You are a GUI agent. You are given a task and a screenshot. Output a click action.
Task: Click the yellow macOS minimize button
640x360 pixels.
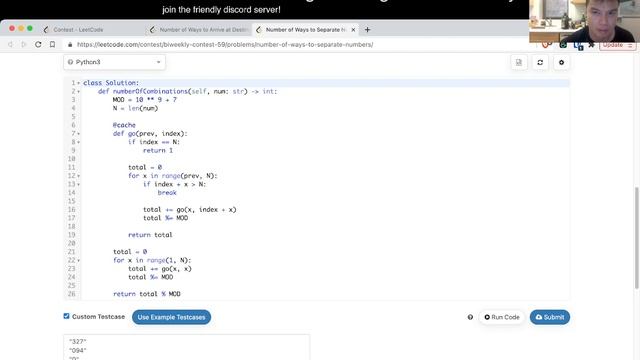[21, 28]
